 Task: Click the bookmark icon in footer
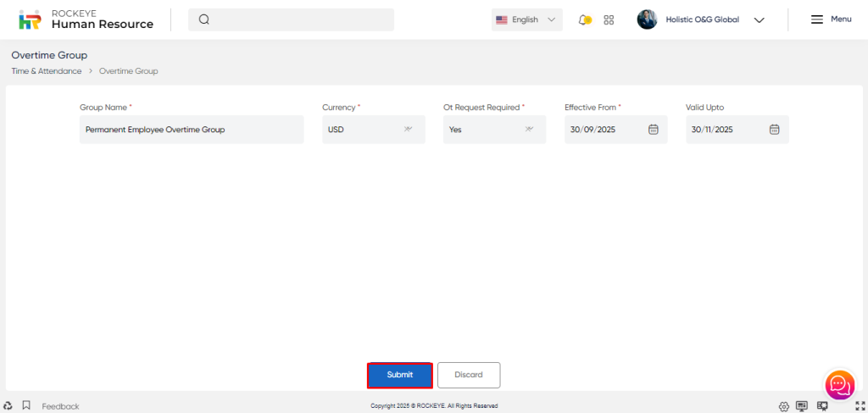[26, 406]
